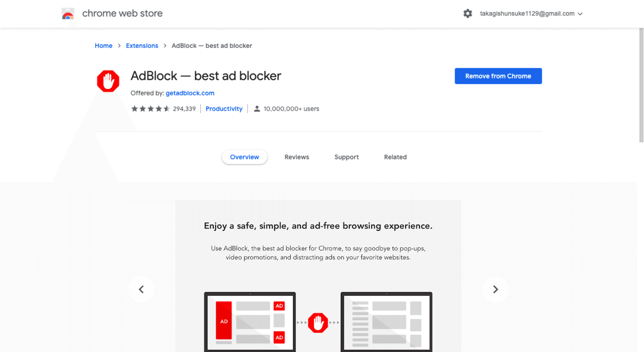Open the Extensions breadcrumb link
The height and width of the screenshot is (352, 644).
(142, 46)
